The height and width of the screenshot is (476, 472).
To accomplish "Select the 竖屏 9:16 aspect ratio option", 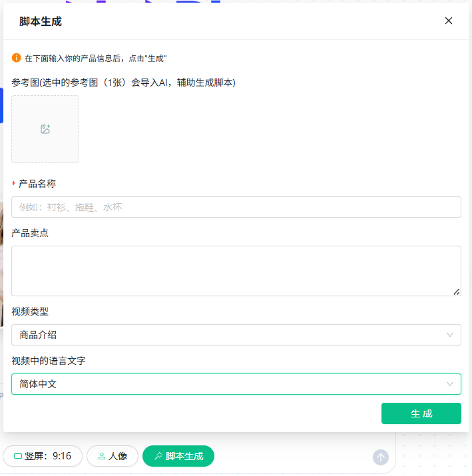I will [43, 456].
